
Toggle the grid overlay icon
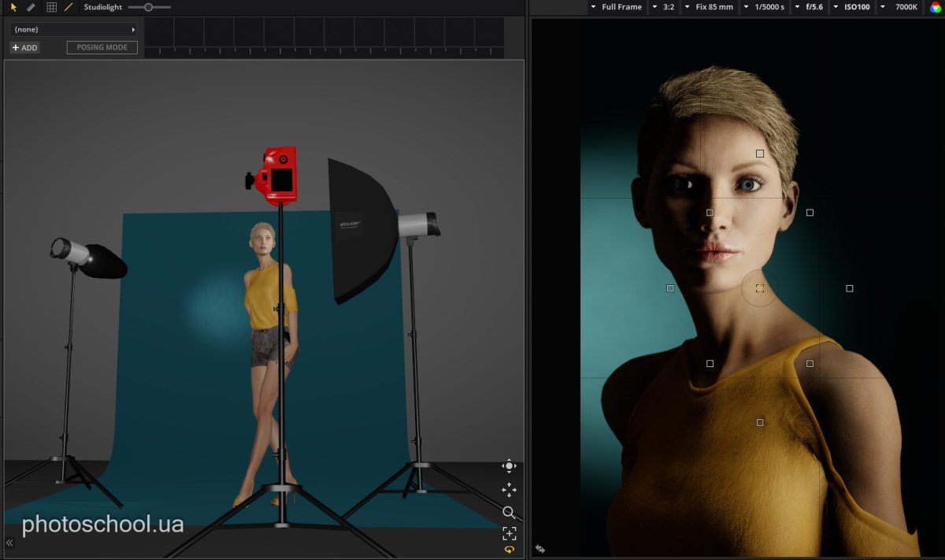pos(51,7)
